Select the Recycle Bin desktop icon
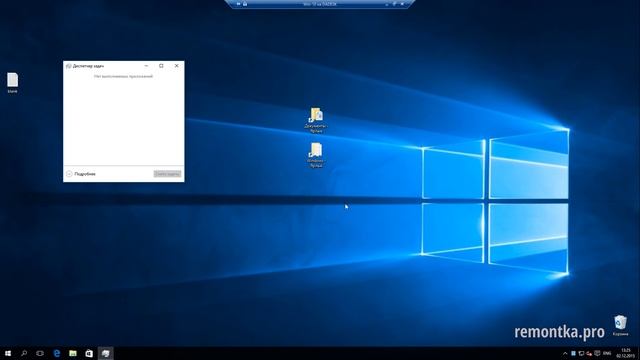This screenshot has height=360, width=640. pyautogui.click(x=620, y=326)
